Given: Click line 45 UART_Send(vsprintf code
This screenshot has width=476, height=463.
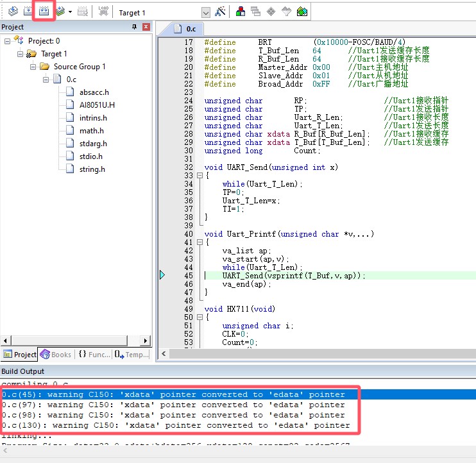Looking at the screenshot, I should 294,276.
